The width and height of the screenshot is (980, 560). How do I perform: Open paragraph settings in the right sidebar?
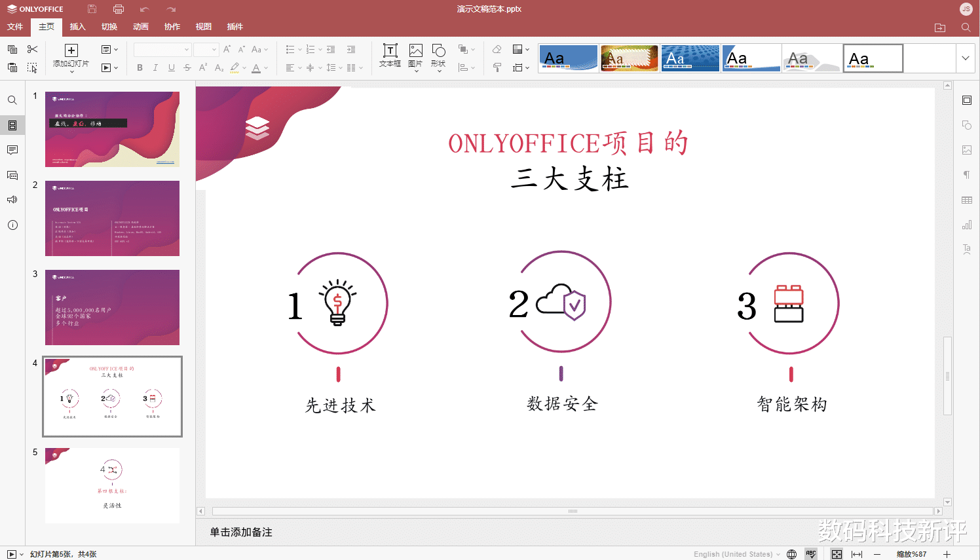(966, 174)
